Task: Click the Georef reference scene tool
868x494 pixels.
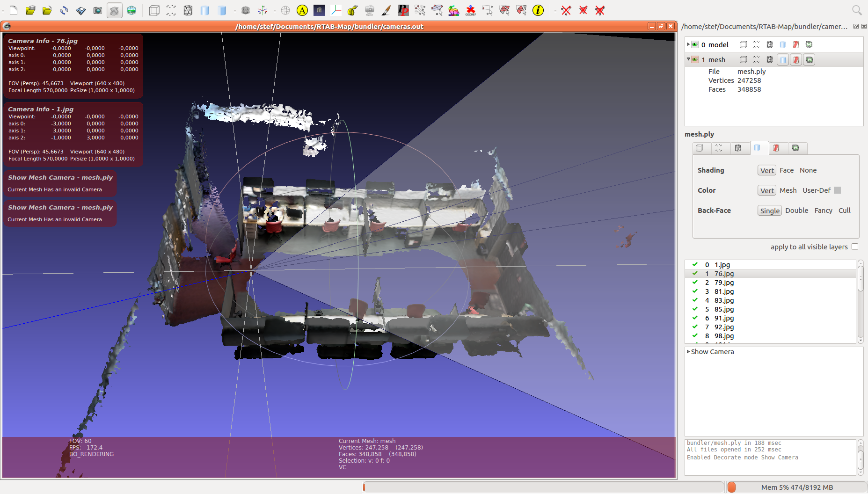Action: tap(470, 10)
